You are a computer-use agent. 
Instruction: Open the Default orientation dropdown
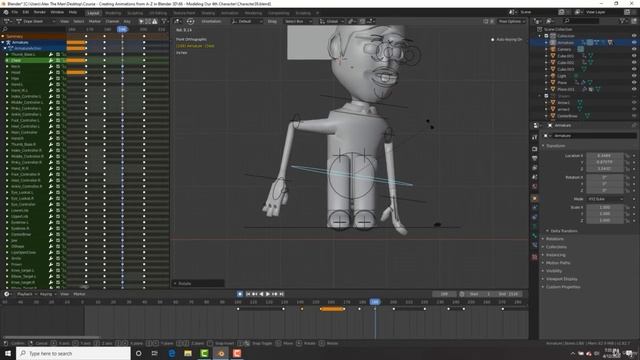(x=247, y=21)
